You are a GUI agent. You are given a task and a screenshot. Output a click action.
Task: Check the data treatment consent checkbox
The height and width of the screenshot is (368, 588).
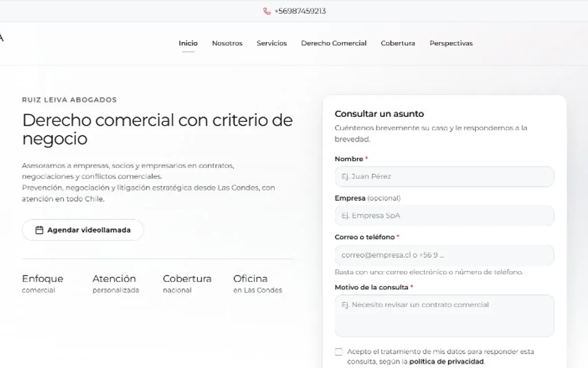[x=339, y=352]
